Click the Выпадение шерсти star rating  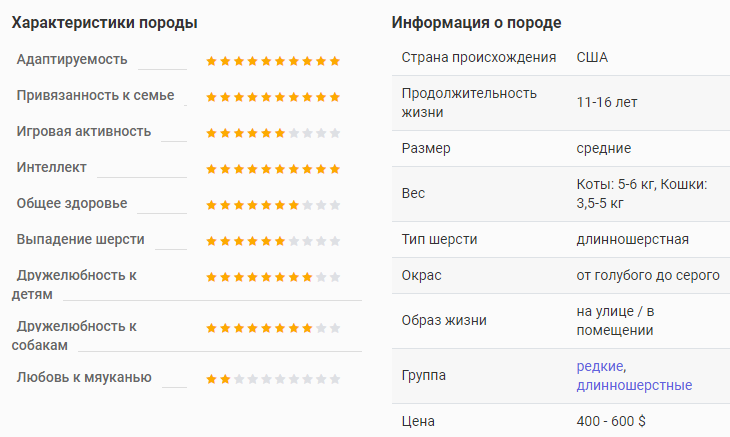pyautogui.click(x=273, y=241)
